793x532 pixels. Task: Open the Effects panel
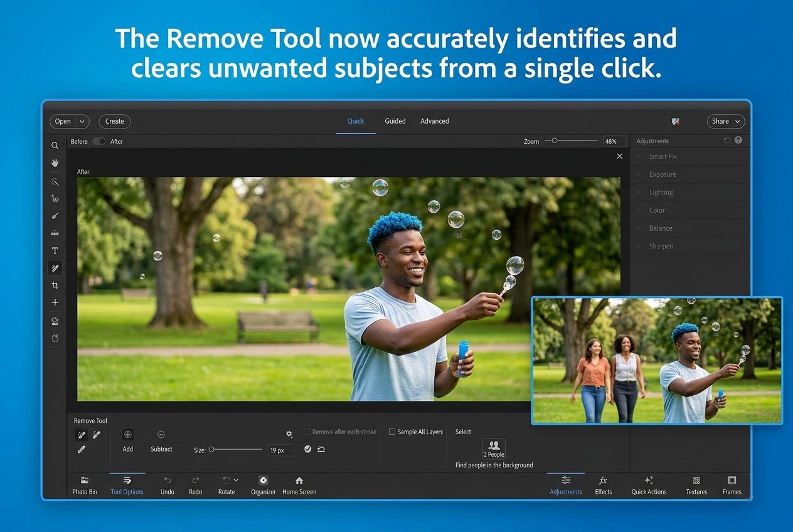click(603, 484)
